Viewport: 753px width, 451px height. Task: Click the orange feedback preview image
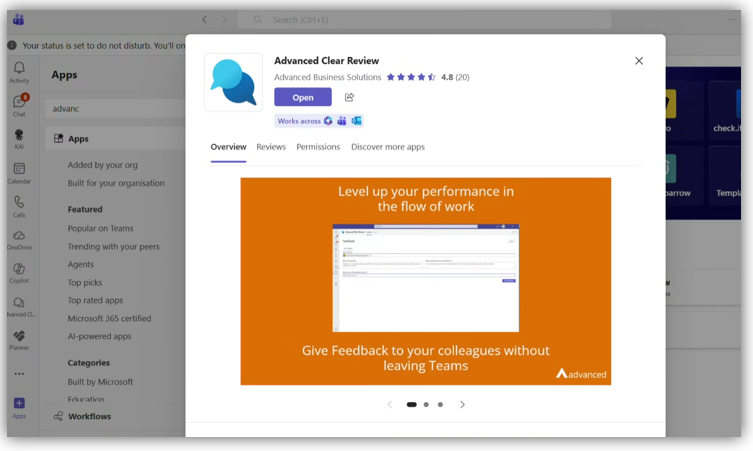point(425,281)
